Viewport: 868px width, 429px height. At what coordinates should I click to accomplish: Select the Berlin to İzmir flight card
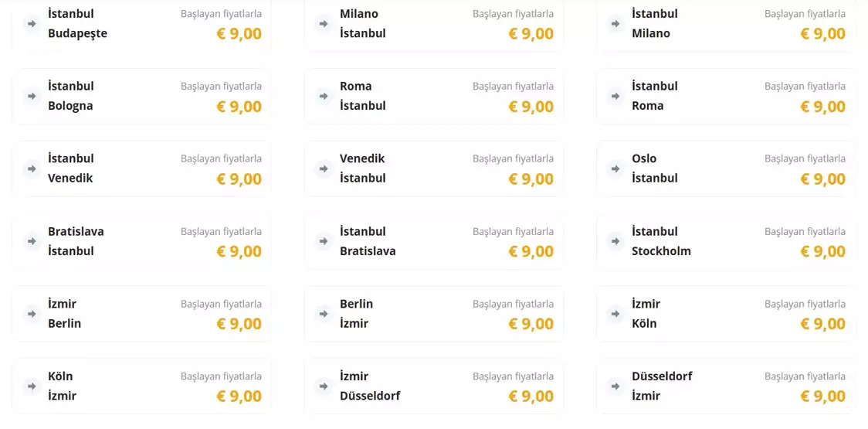(x=433, y=314)
